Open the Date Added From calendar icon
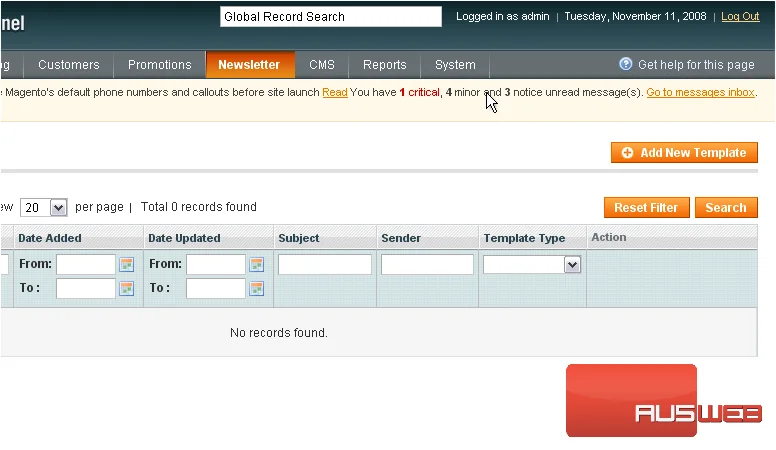 tap(127, 264)
